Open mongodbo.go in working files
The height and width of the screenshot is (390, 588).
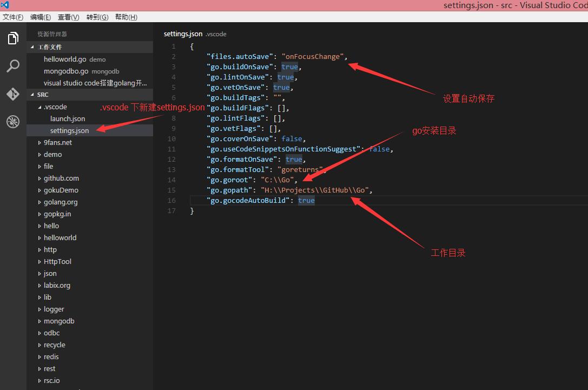tap(90, 71)
